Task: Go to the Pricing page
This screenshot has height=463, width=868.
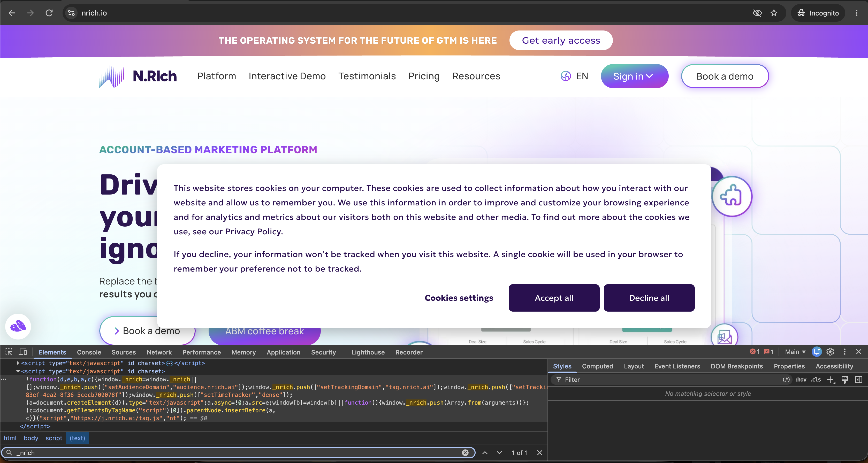Action: [x=424, y=76]
